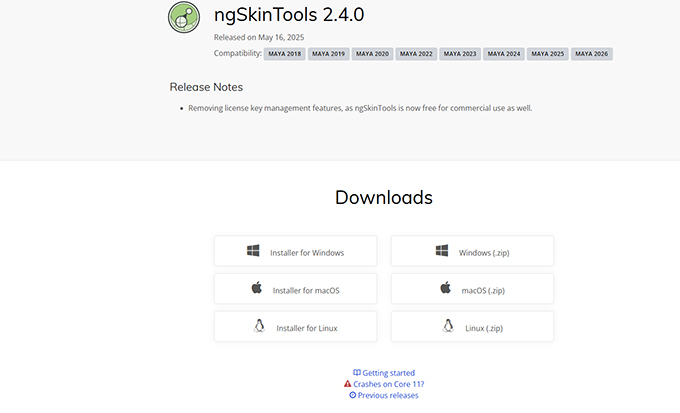This screenshot has height=413, width=680.
Task: Click the MAYA 2019 compatibility tag
Action: 328,54
